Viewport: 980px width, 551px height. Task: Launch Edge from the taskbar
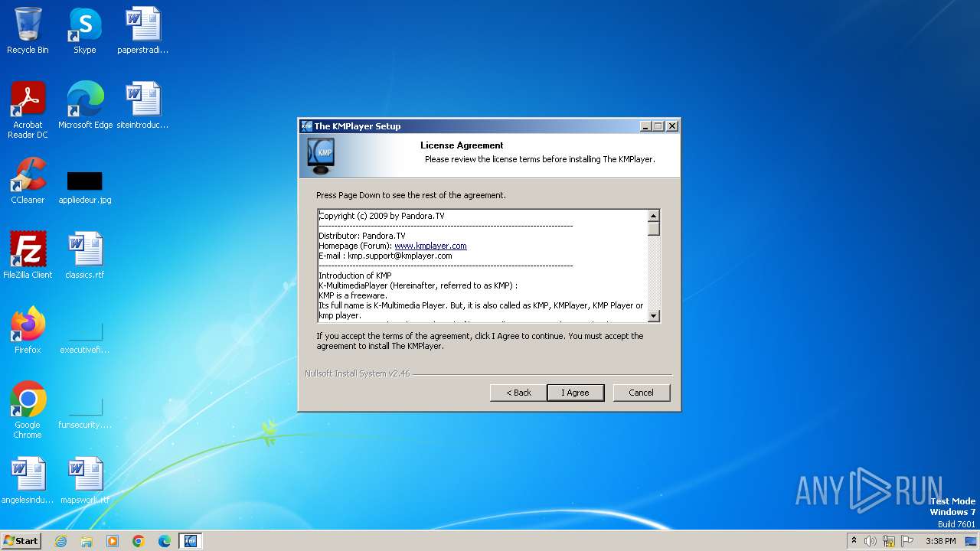click(x=165, y=541)
